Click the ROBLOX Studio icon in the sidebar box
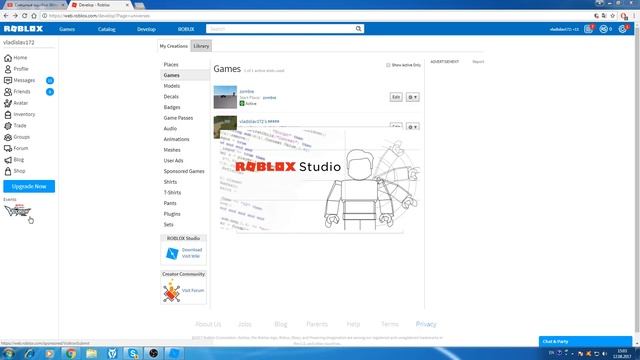Screen dimensions: 640x360 (x=172, y=253)
